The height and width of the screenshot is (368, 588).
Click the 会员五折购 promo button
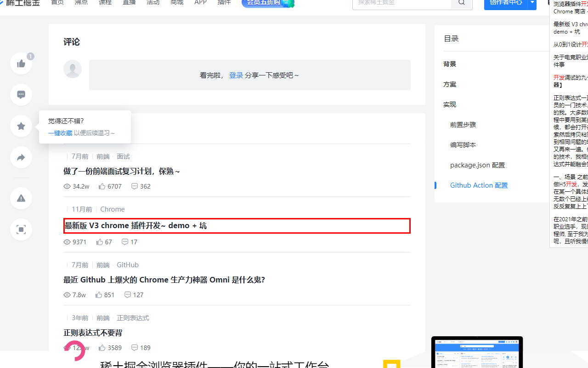(268, 3)
